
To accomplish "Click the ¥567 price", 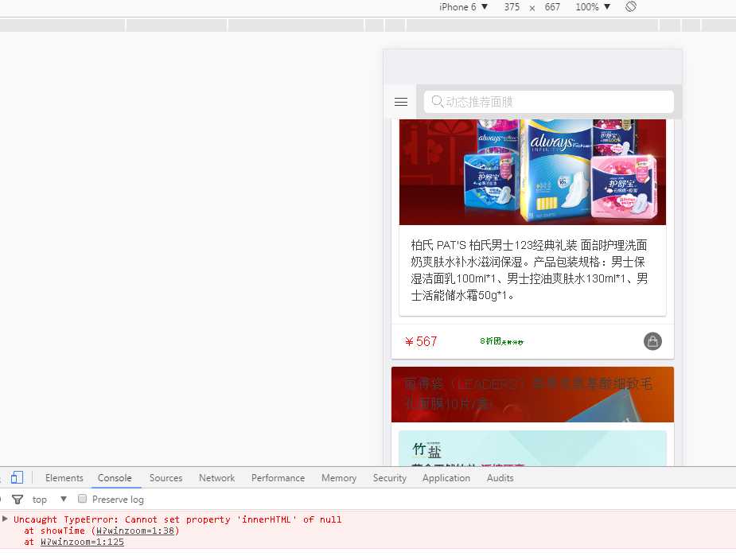I will (x=421, y=341).
